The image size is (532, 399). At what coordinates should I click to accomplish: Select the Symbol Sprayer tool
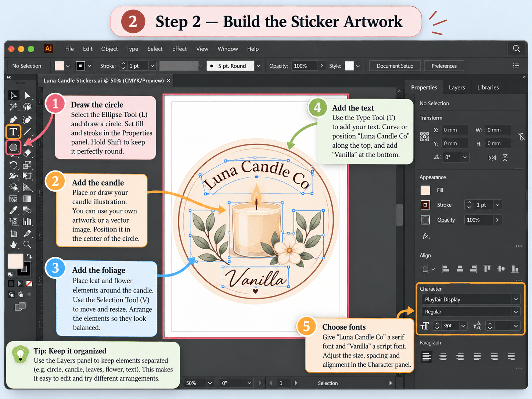13,222
